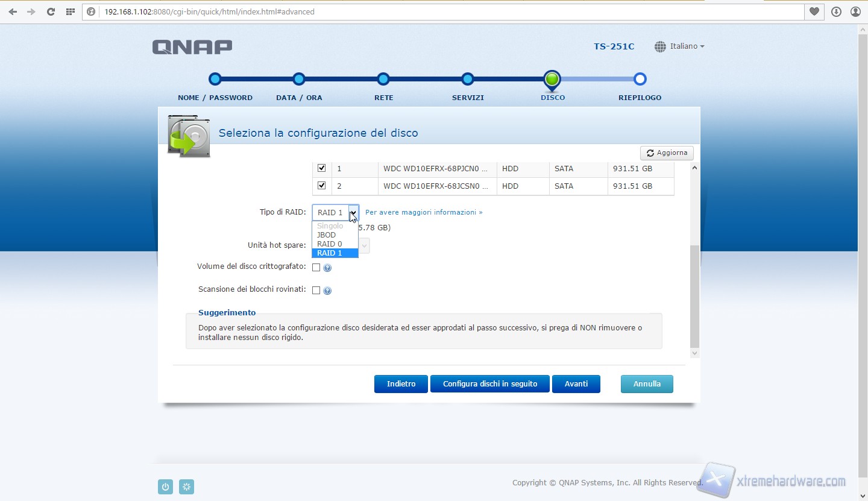Enable Volume del disco crittografato checkbox
This screenshot has width=868, height=501.
coord(316,267)
